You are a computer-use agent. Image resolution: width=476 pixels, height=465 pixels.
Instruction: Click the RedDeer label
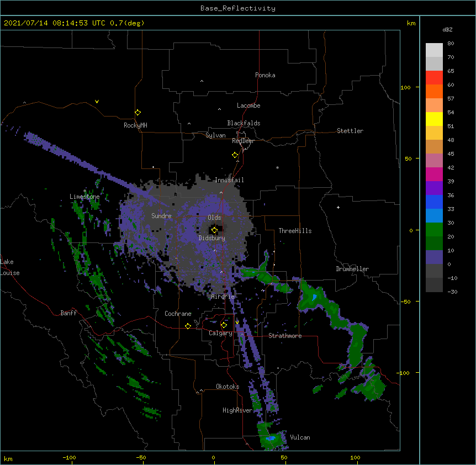pyautogui.click(x=243, y=141)
